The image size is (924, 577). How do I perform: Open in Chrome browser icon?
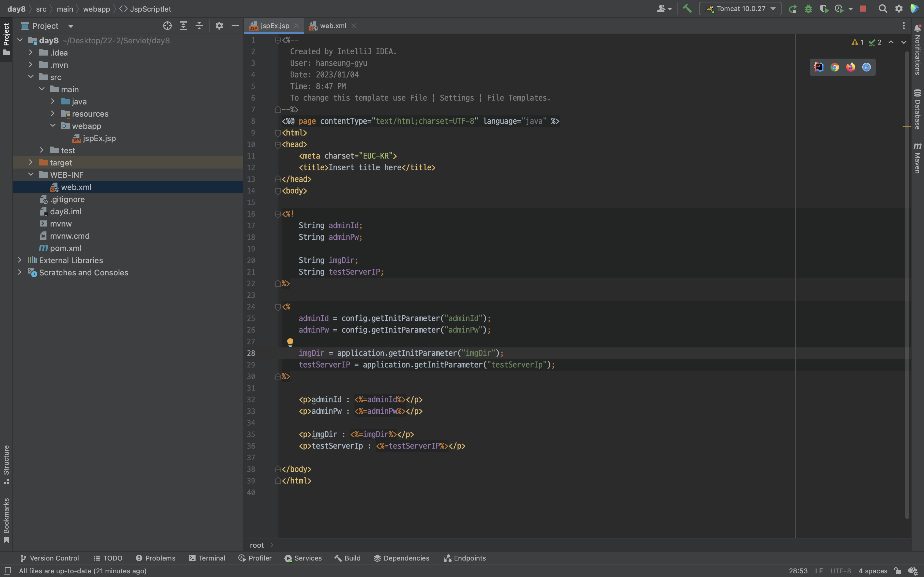click(835, 67)
